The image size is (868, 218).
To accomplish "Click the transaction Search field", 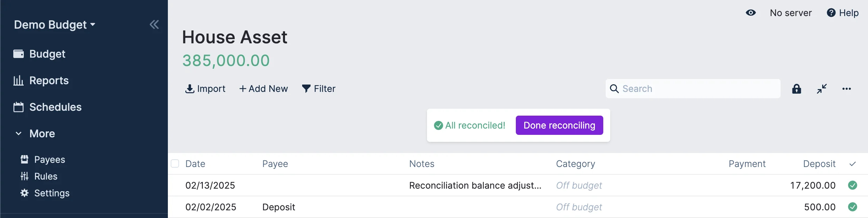I will coord(698,89).
